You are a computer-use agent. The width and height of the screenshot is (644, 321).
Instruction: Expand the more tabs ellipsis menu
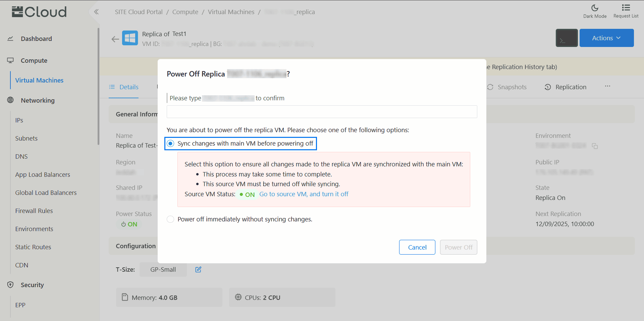(607, 87)
